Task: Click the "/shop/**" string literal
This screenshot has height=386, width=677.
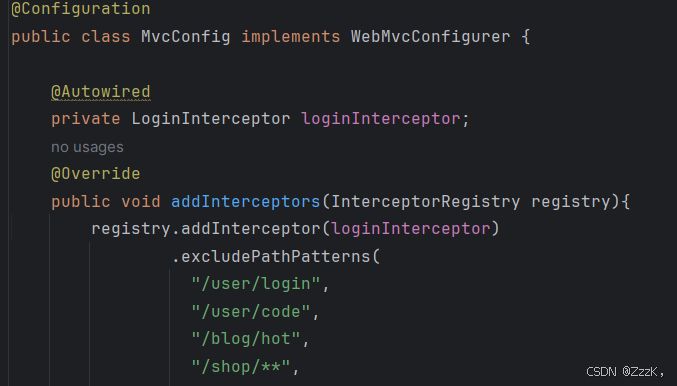Action: pyautogui.click(x=240, y=367)
